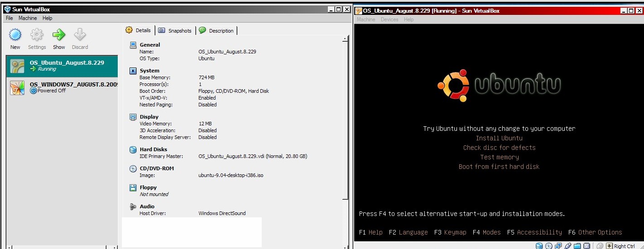Click the Discard down-arrow toolbar icon

(80, 35)
